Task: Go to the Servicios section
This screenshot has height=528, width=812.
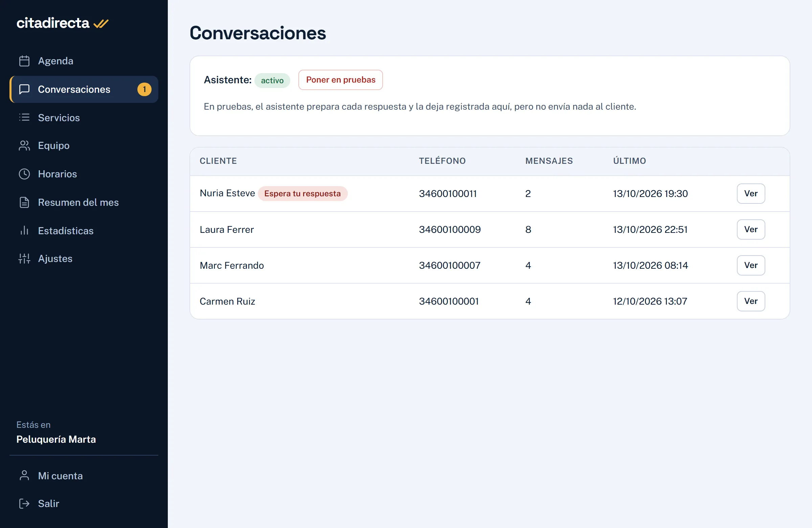Action: tap(84, 117)
